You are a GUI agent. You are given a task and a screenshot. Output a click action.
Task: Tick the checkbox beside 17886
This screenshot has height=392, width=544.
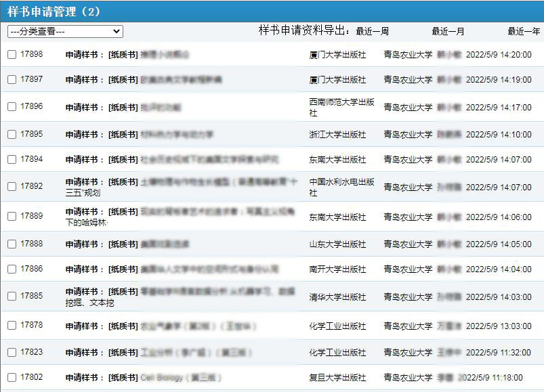[12, 269]
